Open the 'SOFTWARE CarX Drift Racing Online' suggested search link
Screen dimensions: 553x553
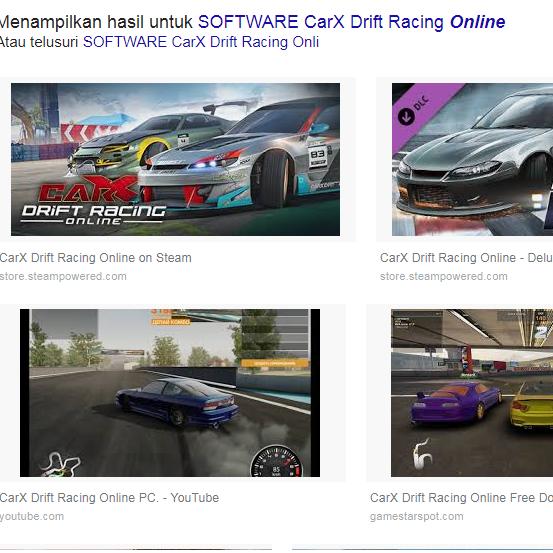pyautogui.click(x=352, y=22)
